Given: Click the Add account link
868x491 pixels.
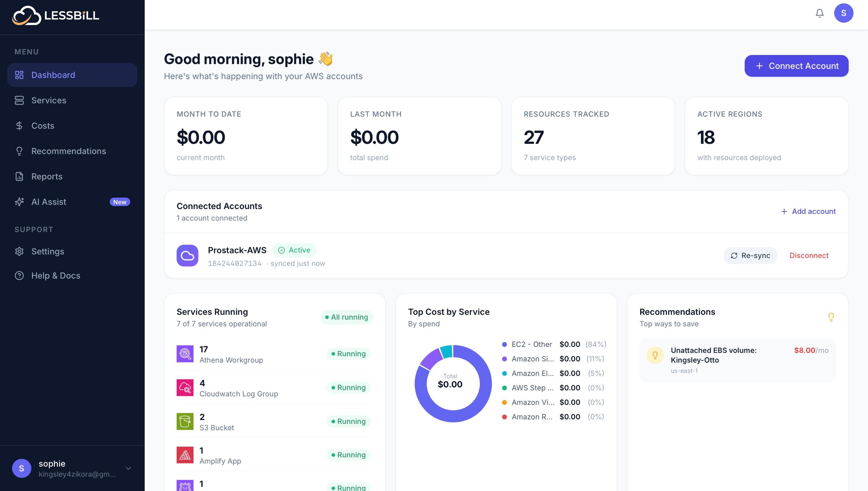Looking at the screenshot, I should (808, 211).
